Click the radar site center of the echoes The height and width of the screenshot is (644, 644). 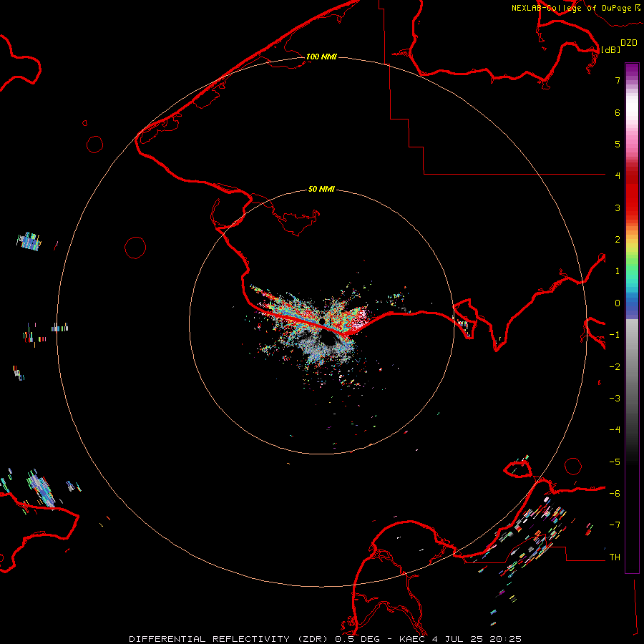click(321, 322)
